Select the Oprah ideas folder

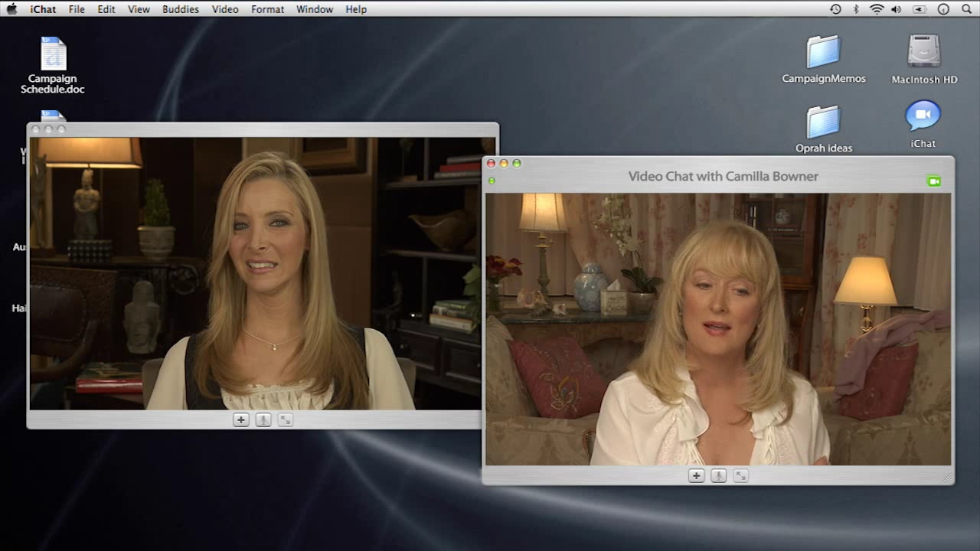click(x=824, y=129)
